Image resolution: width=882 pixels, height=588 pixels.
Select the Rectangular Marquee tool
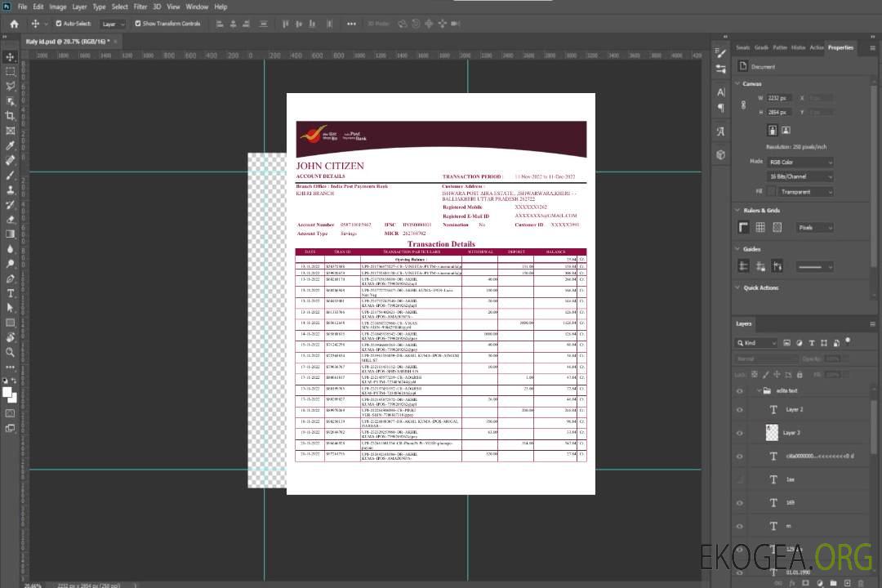[10, 72]
